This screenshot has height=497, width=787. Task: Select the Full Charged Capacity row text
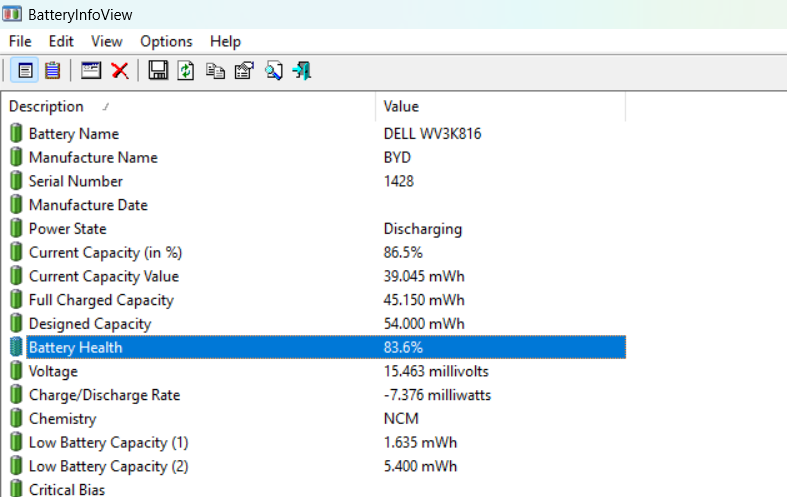(x=101, y=300)
